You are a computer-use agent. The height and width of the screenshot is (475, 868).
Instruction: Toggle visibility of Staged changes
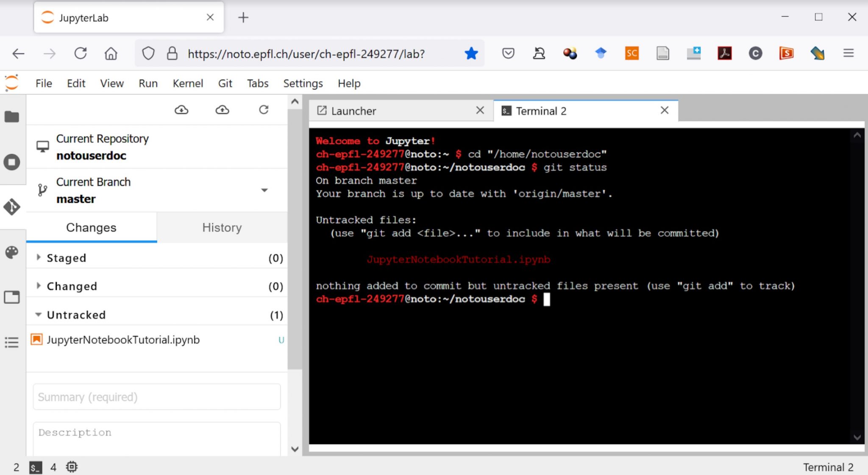pyautogui.click(x=38, y=257)
